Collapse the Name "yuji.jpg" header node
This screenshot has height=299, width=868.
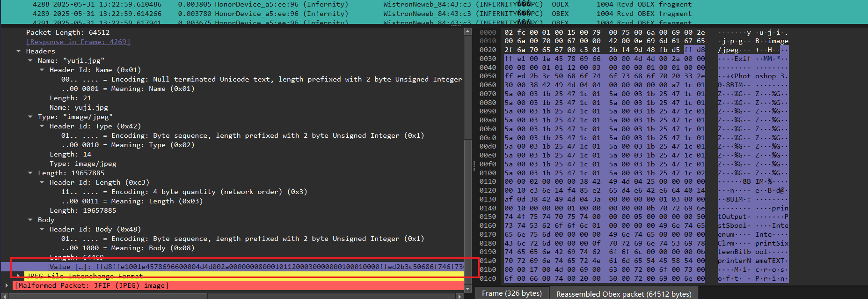[x=30, y=60]
